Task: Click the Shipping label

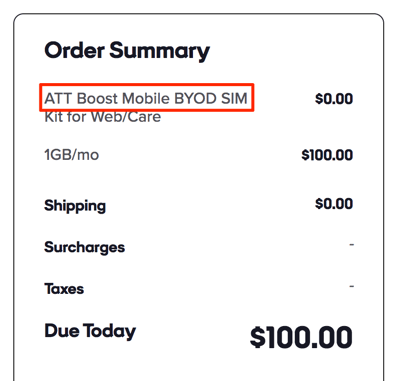Action: tap(75, 206)
